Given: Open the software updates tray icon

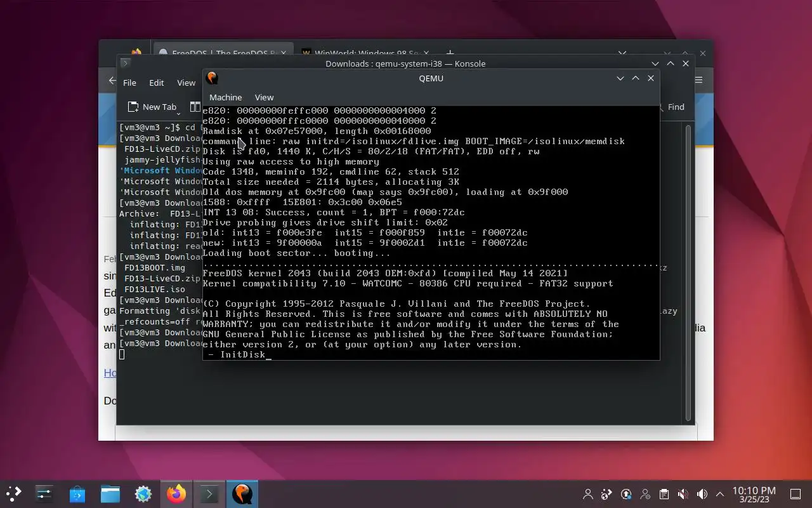Looking at the screenshot, I should (626, 494).
